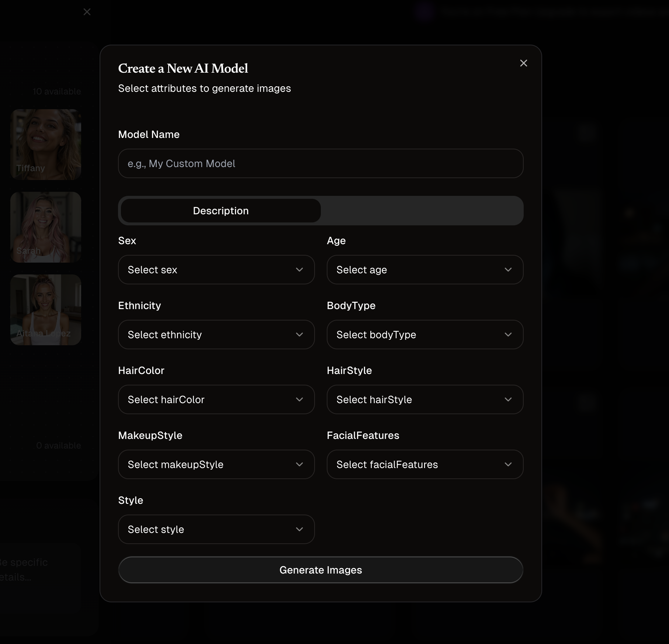Select the Tiffany model thumbnail

pos(46,144)
